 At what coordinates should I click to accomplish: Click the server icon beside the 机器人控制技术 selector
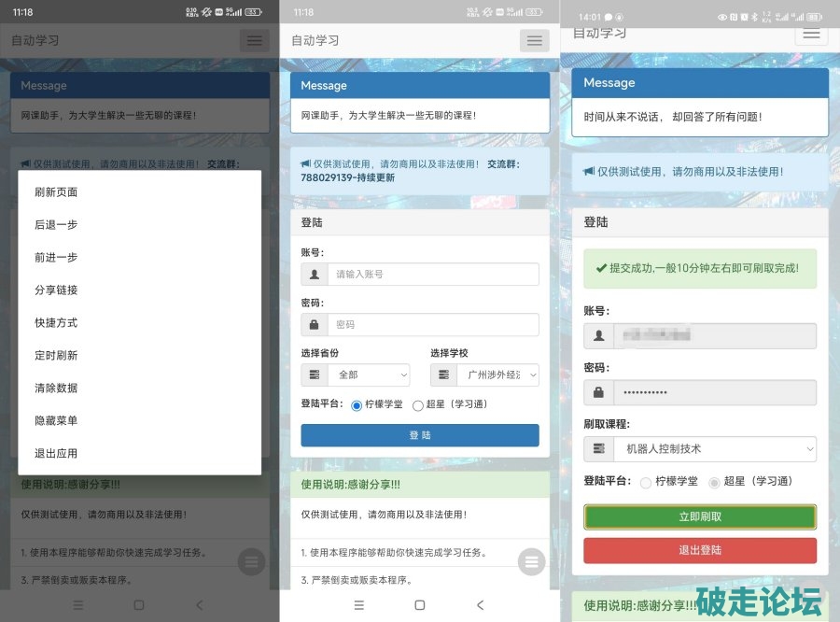[597, 449]
